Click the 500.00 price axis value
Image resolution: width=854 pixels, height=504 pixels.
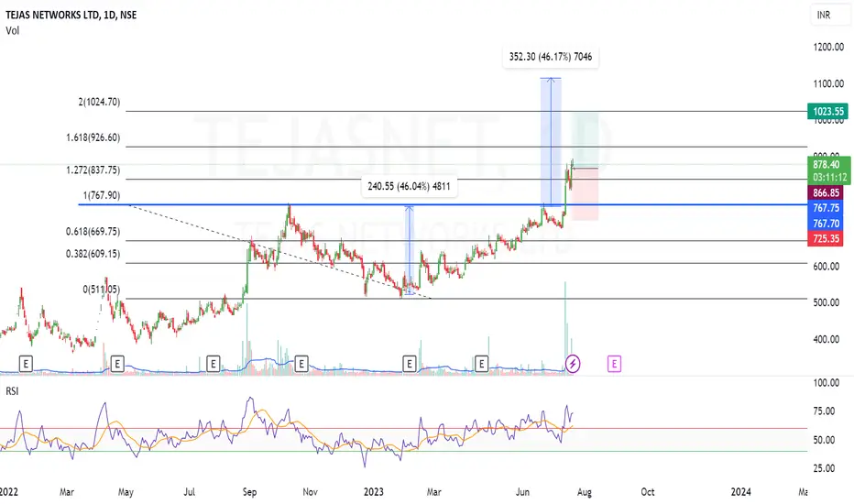(x=828, y=302)
